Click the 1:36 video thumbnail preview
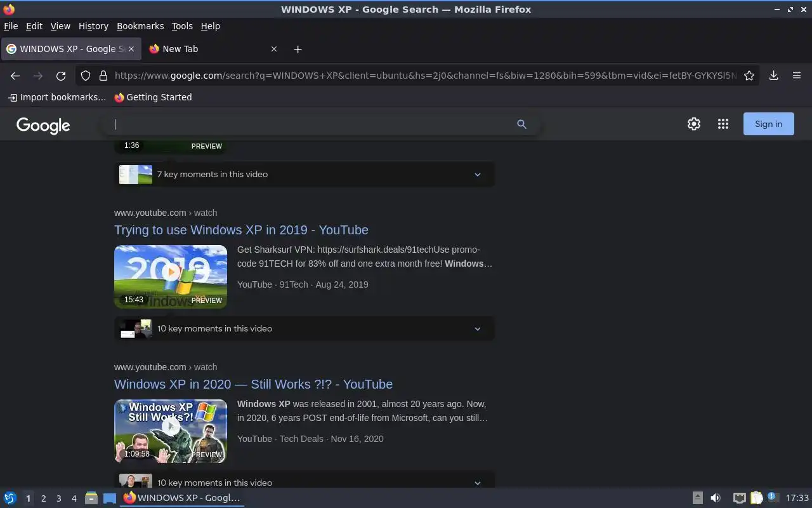Screen dimensions: 812x508 click(171, 147)
